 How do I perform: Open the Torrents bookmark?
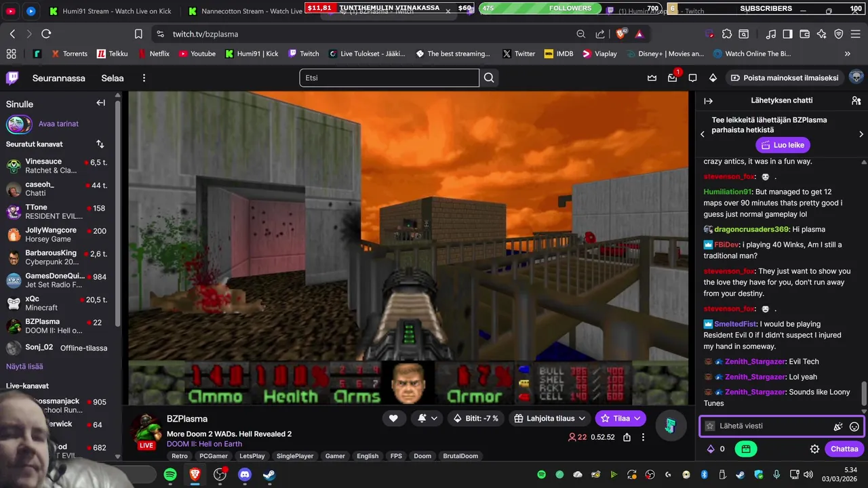(x=68, y=54)
